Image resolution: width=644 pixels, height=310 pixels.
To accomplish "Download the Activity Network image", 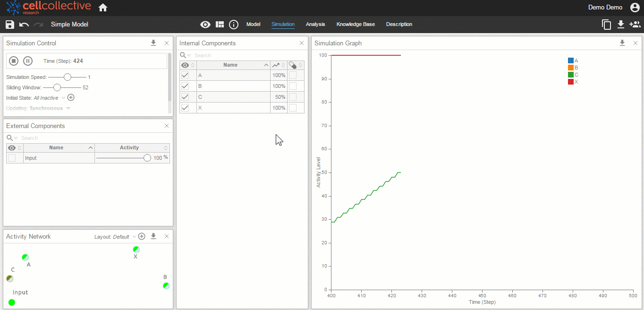I will click(153, 236).
